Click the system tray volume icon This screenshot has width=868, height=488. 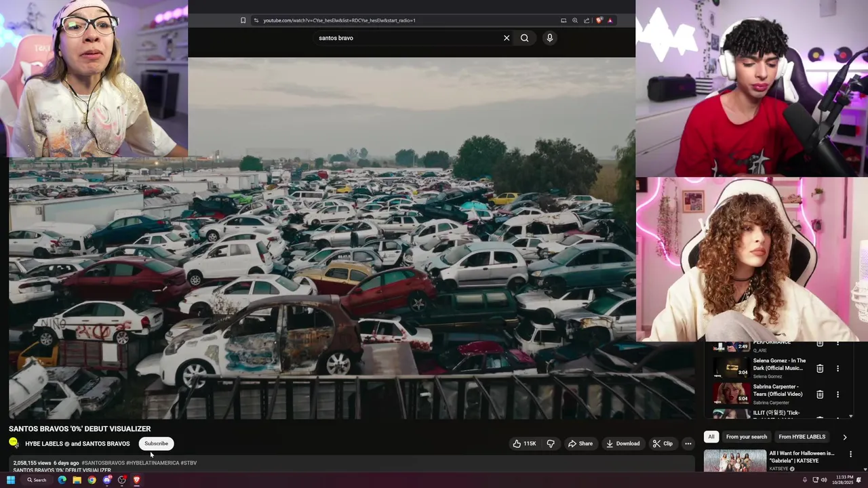click(824, 480)
